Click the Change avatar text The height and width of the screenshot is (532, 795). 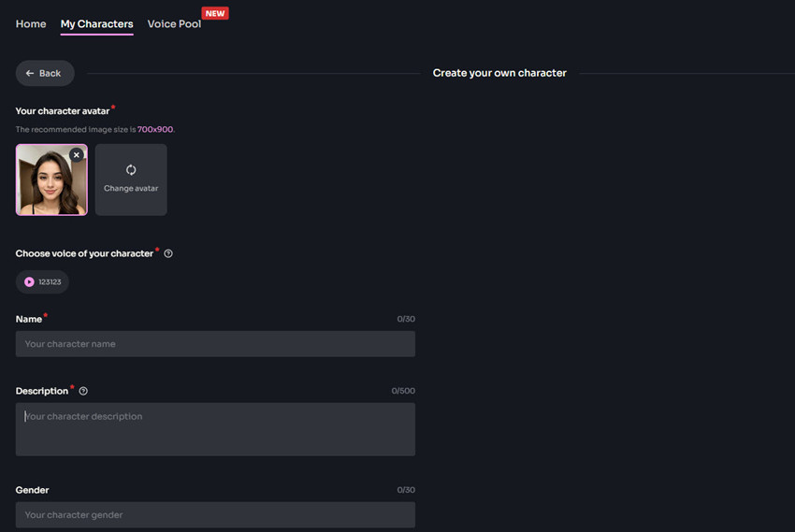[x=131, y=188]
